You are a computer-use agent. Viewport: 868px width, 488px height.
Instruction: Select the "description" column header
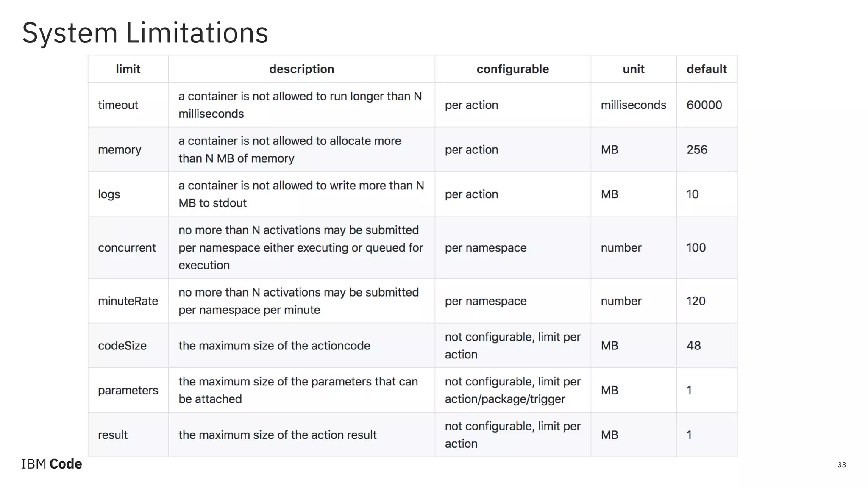pos(301,69)
